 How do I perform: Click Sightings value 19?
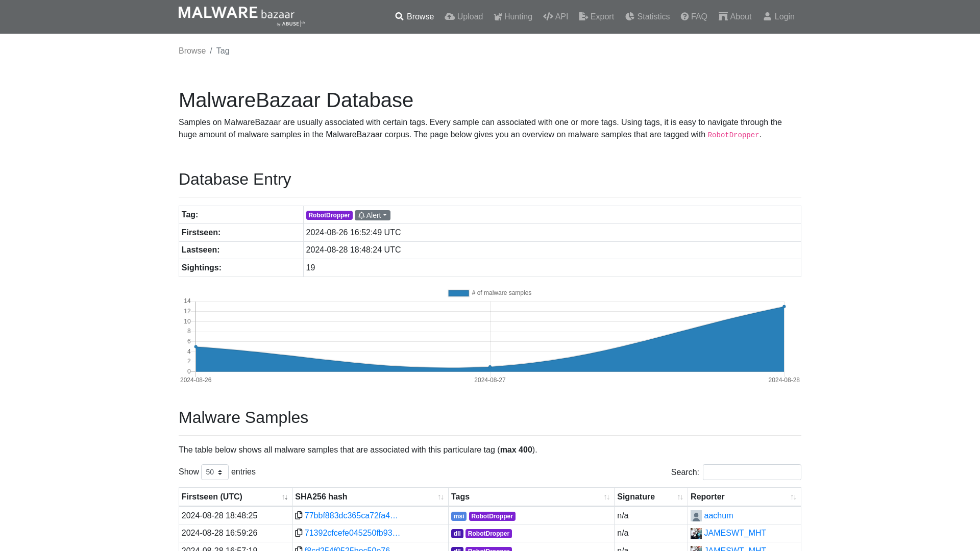pyautogui.click(x=310, y=268)
